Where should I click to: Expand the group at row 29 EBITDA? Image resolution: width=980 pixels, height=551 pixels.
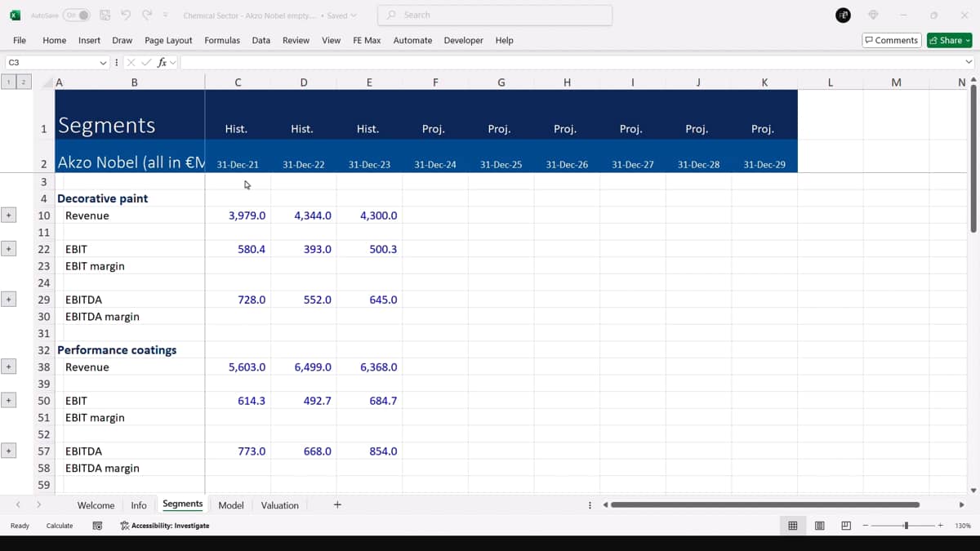(x=9, y=300)
